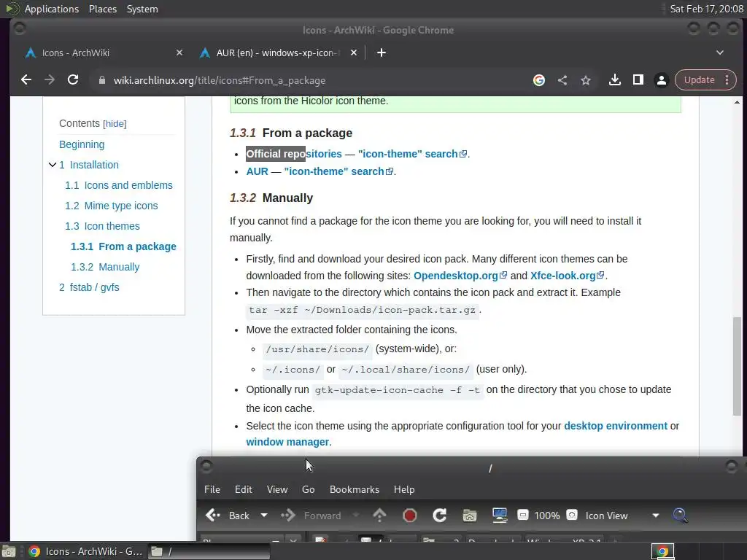Open Home folder icon in file manager
This screenshot has height=560, width=747.
pyautogui.click(x=469, y=516)
